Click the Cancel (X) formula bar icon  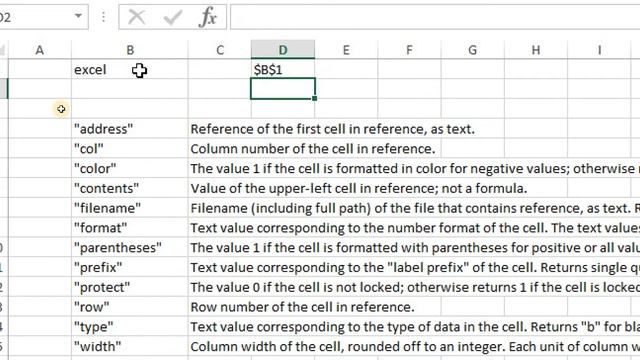(136, 17)
